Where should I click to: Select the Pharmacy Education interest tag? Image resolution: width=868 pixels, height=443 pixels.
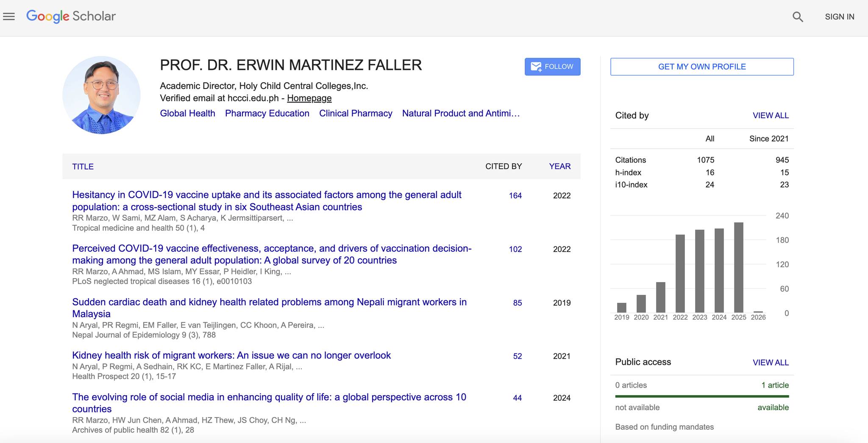(x=267, y=114)
